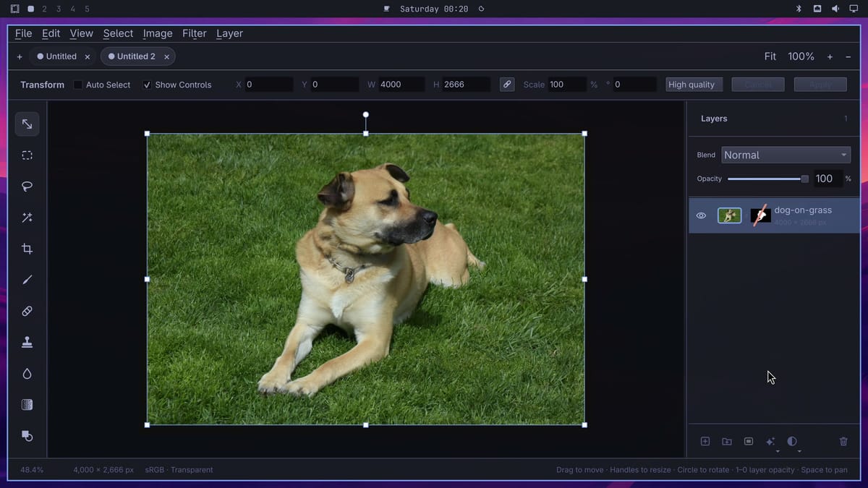This screenshot has width=868, height=488.
Task: Click the dog-on-grass layer thumbnail
Action: pyautogui.click(x=729, y=215)
